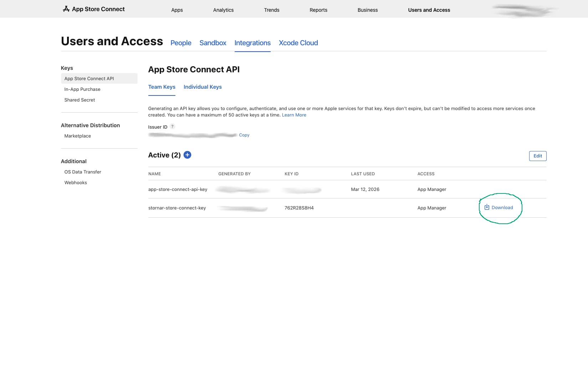Select the Integrations tab
Screen dimensions: 588x373
click(252, 43)
